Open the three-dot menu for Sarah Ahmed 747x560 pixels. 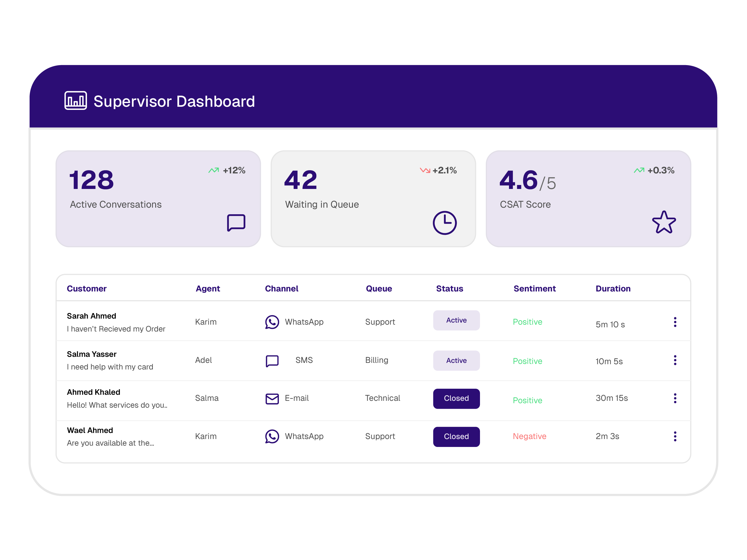tap(675, 322)
